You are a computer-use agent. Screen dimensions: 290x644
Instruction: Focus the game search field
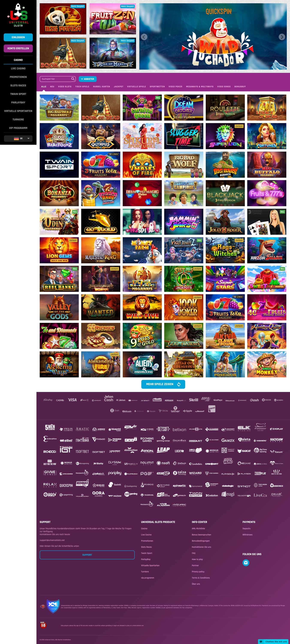(x=56, y=79)
